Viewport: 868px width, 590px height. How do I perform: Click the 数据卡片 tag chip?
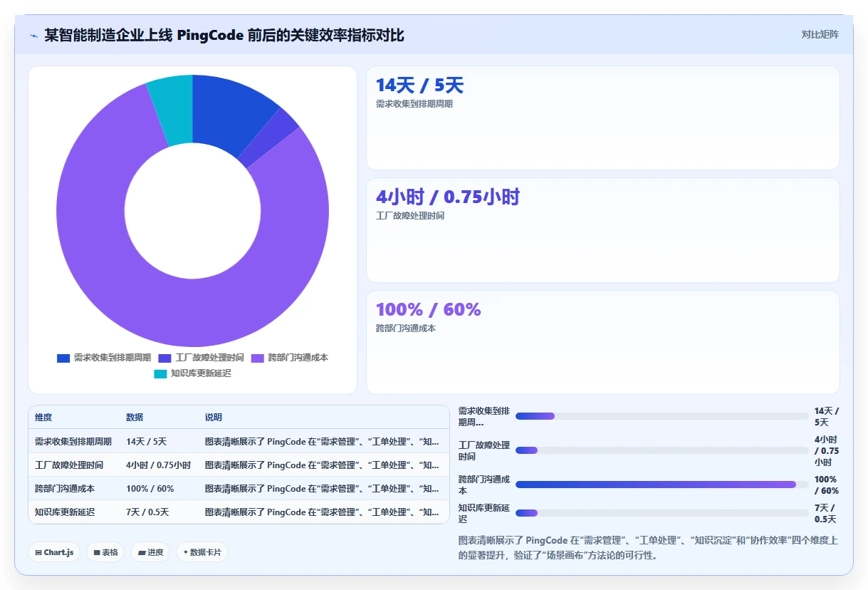pos(202,552)
